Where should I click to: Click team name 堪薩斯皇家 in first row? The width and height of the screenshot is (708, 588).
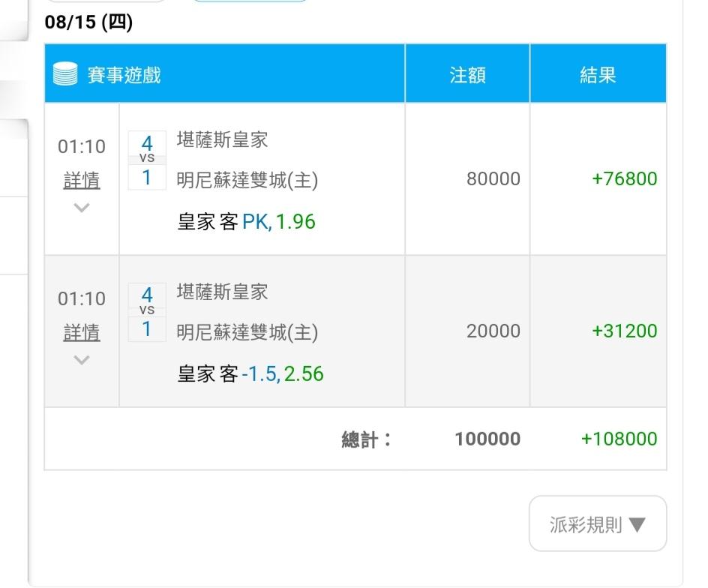(223, 140)
